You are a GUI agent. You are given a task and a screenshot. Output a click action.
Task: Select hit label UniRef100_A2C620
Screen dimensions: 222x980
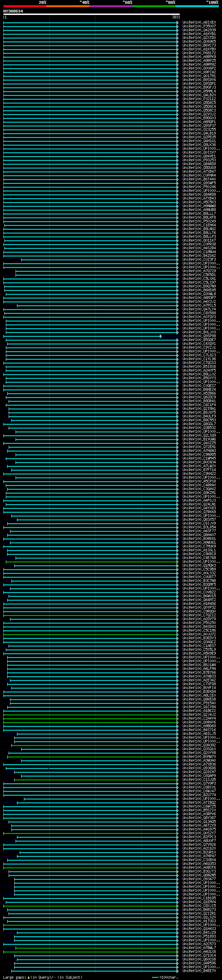pos(199,848)
